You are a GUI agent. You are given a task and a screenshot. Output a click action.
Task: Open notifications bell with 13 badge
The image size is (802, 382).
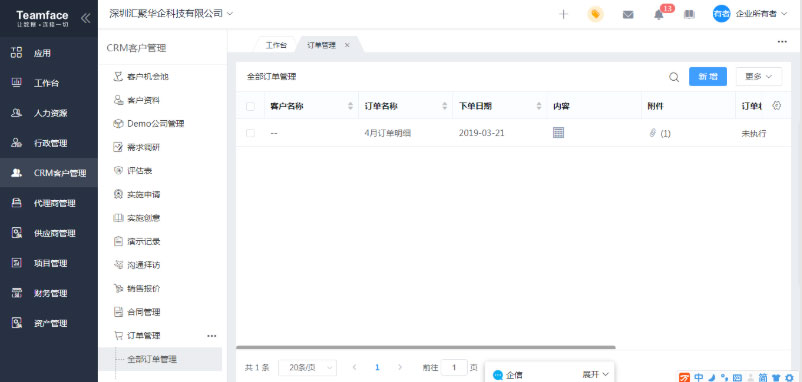pos(659,14)
